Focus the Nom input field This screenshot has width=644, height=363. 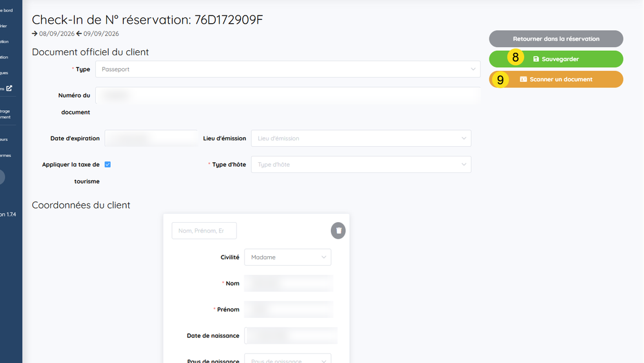289,283
